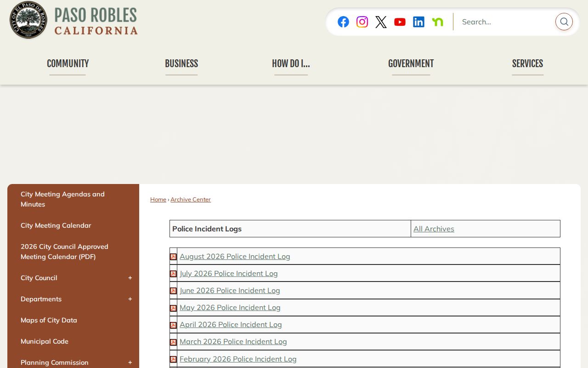Open May 2026 Police Incident Log
The width and height of the screenshot is (588, 368).
pyautogui.click(x=230, y=307)
